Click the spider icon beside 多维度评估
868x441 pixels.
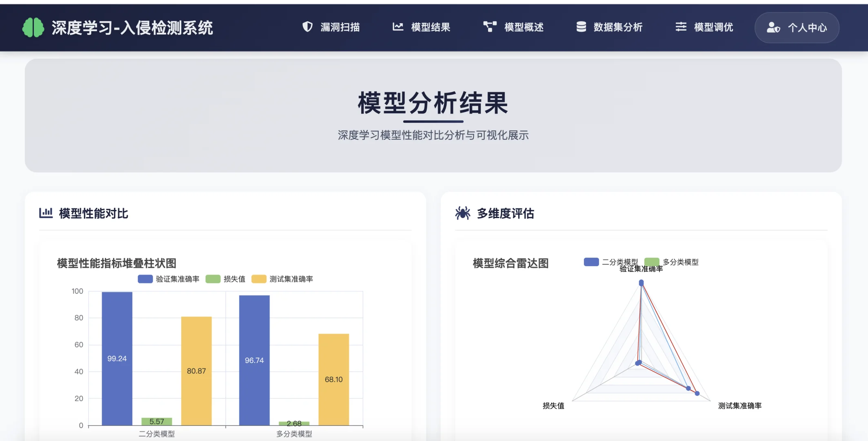463,213
